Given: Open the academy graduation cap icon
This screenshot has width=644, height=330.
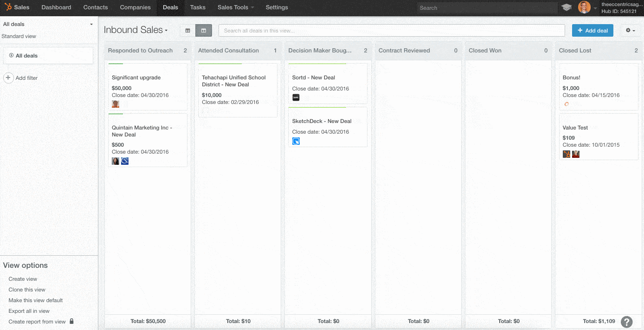Looking at the screenshot, I should coord(567,7).
